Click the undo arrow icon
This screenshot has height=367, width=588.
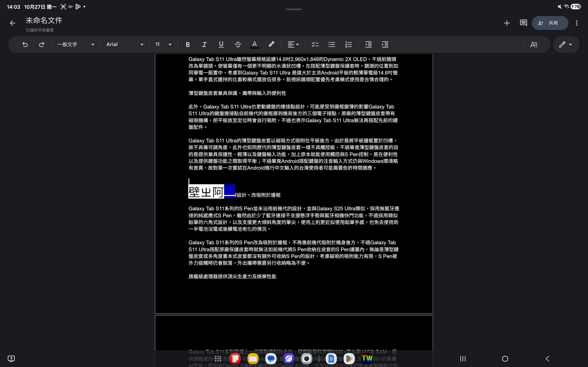[25, 44]
